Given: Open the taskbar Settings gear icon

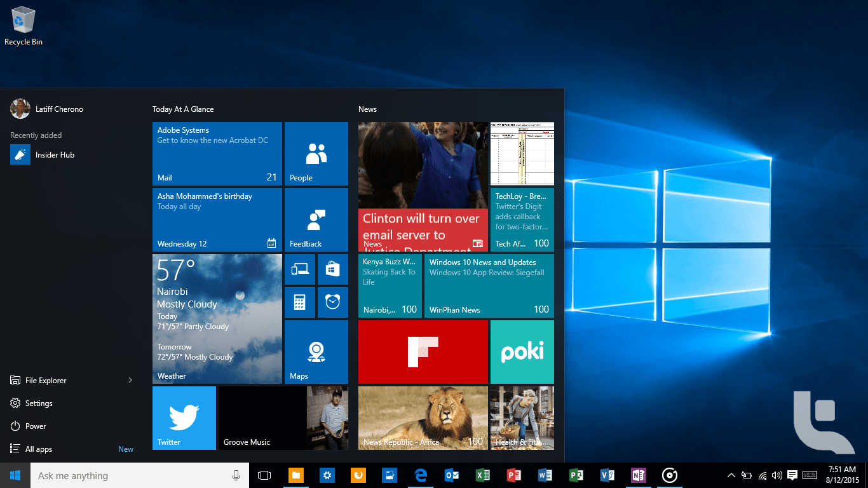Looking at the screenshot, I should pos(327,475).
